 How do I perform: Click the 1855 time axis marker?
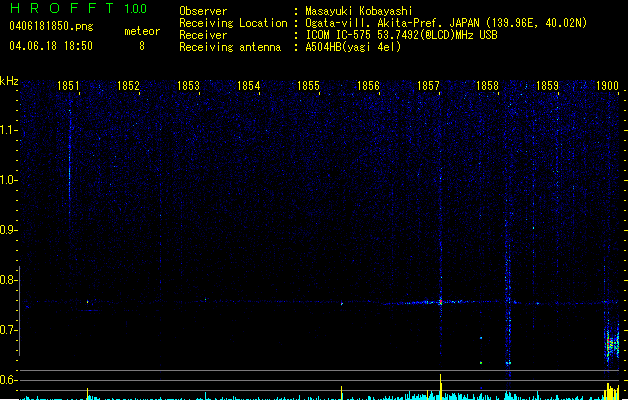pos(308,86)
